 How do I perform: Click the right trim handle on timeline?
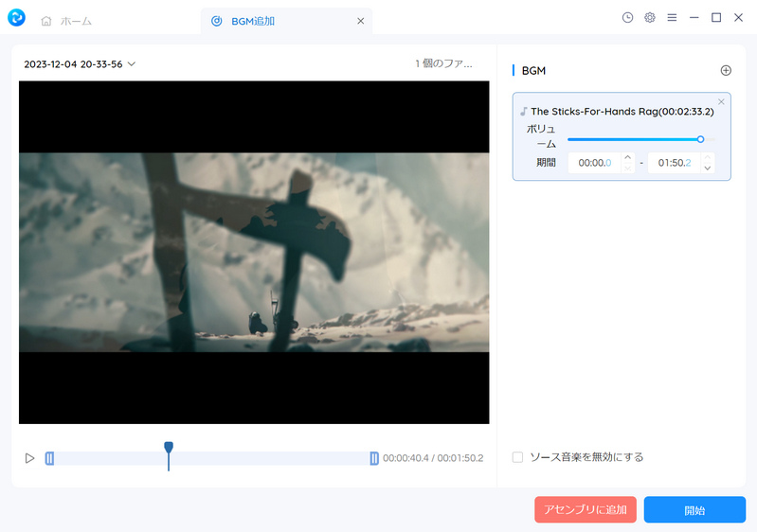[x=374, y=458]
